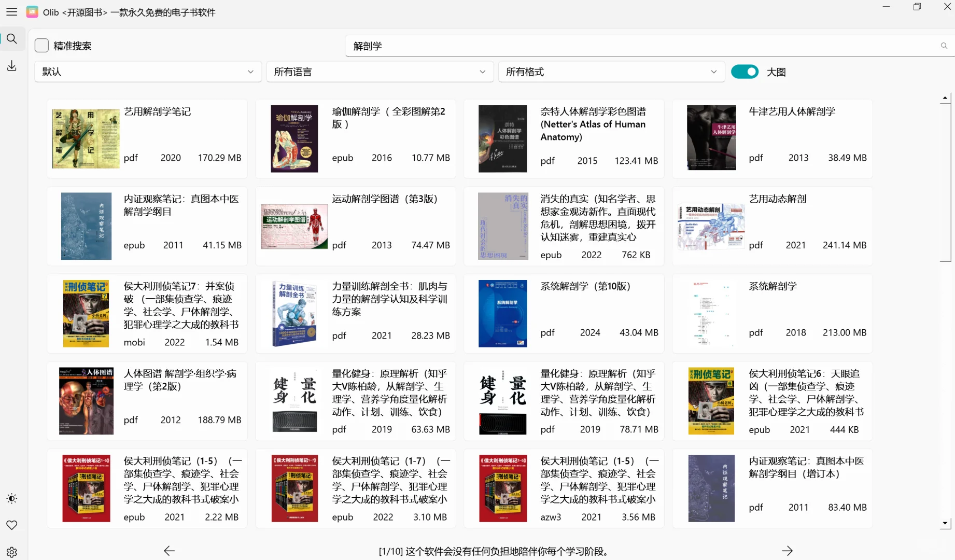The height and width of the screenshot is (560, 955).
Task: Select the title 艺用动态解剖
Action: (x=777, y=199)
